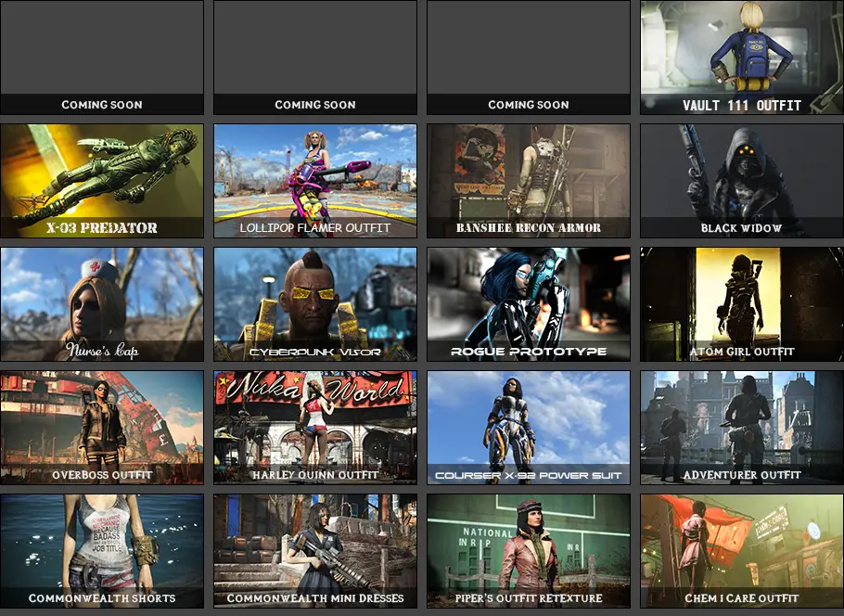The image size is (844, 616).
Task: Open the Commonwealth Shorts tile
Action: (x=102, y=551)
